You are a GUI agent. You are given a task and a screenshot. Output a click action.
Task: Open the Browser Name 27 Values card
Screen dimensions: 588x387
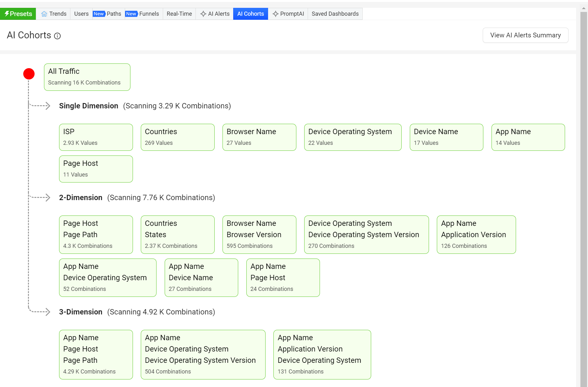click(259, 137)
